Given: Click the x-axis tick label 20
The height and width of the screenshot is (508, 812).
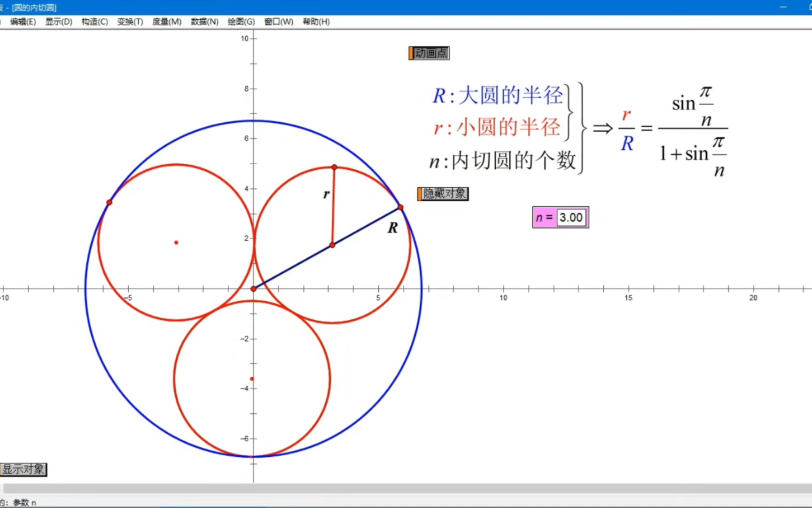Looking at the screenshot, I should pyautogui.click(x=753, y=298).
